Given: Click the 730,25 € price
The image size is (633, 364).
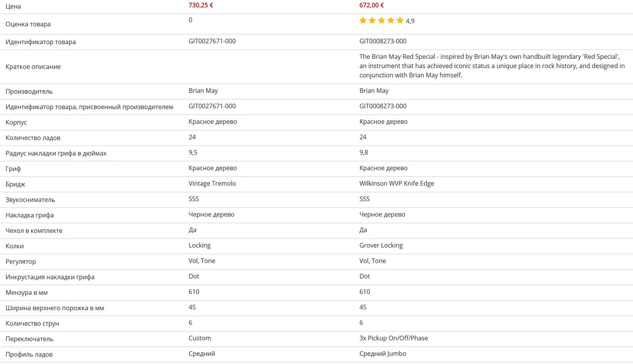Looking at the screenshot, I should coord(201,5).
